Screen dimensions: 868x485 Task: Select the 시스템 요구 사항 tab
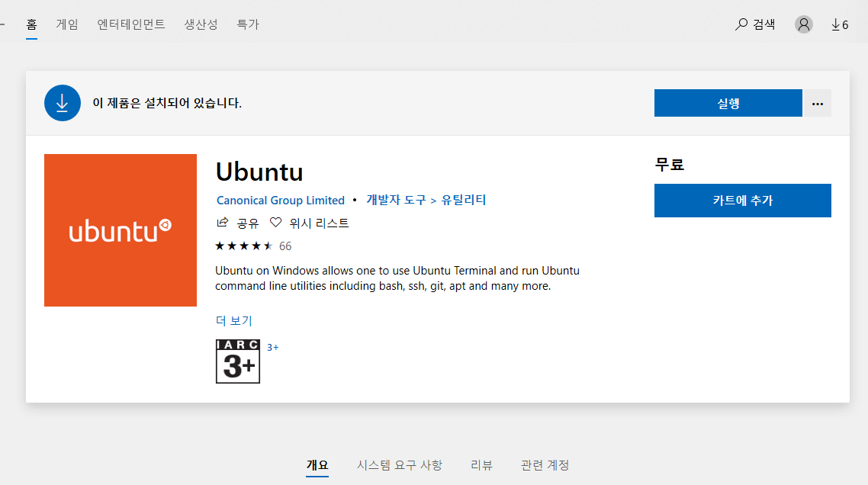click(x=400, y=465)
